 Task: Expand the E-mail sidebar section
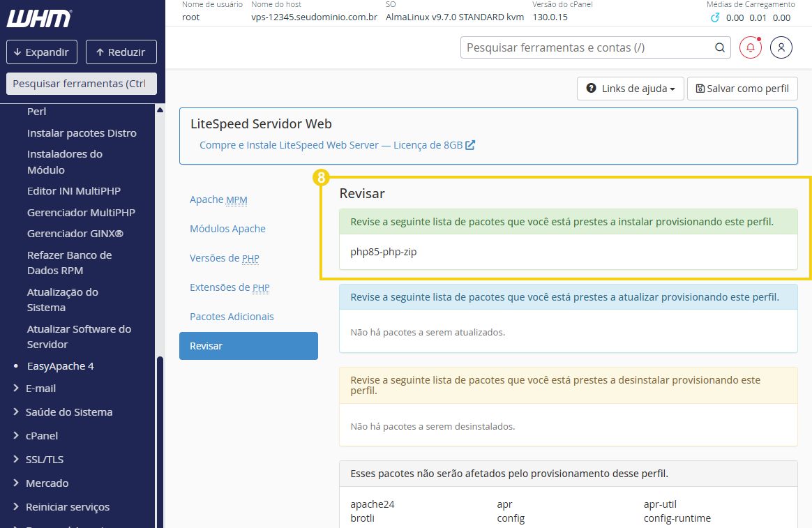tap(40, 388)
